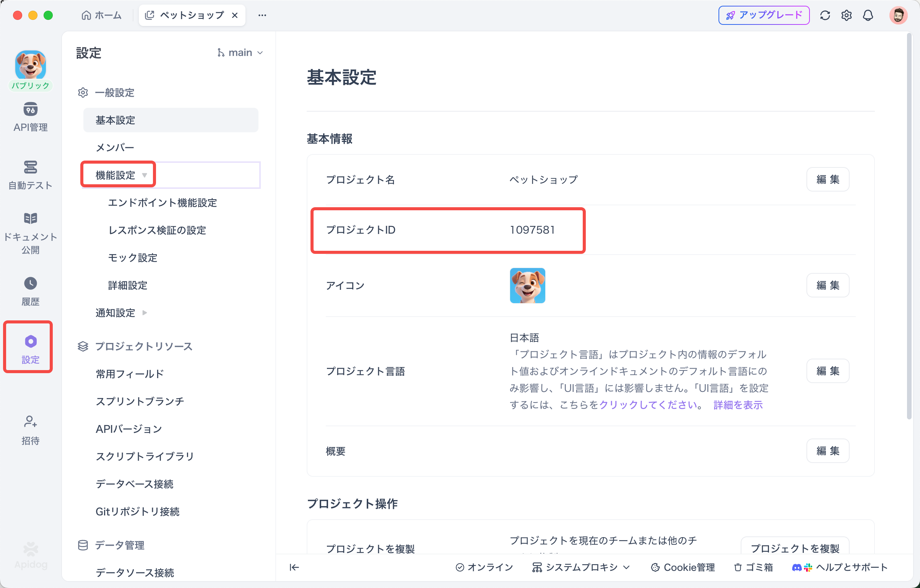Click the pet shop project logo in sidebar
The image size is (920, 588).
[x=31, y=65]
